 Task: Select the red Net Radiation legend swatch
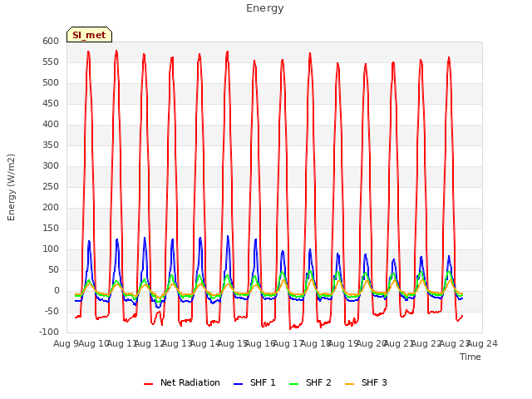coord(148,384)
